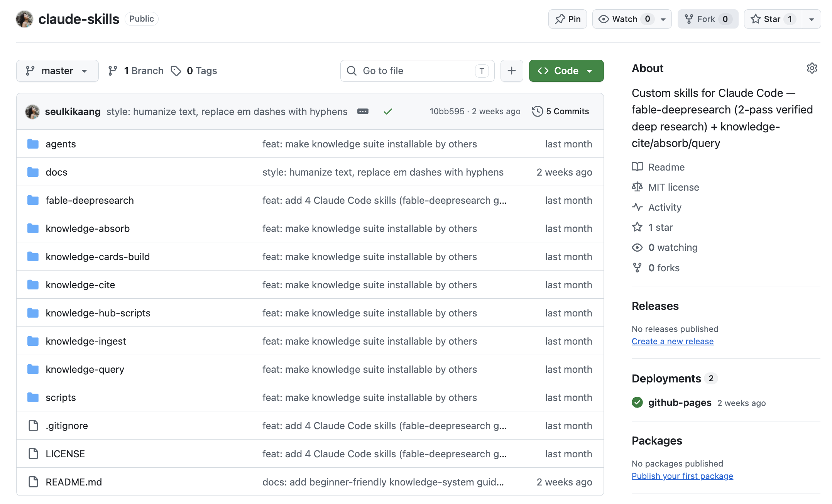
Task: Click the eye icon beside 0 watching
Action: coord(637,247)
